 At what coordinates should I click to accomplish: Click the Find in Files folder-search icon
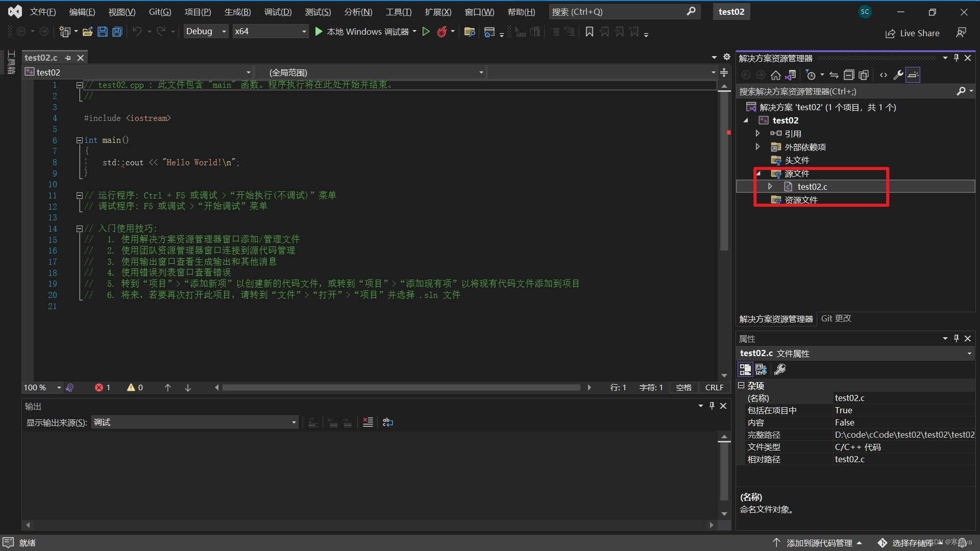470,32
